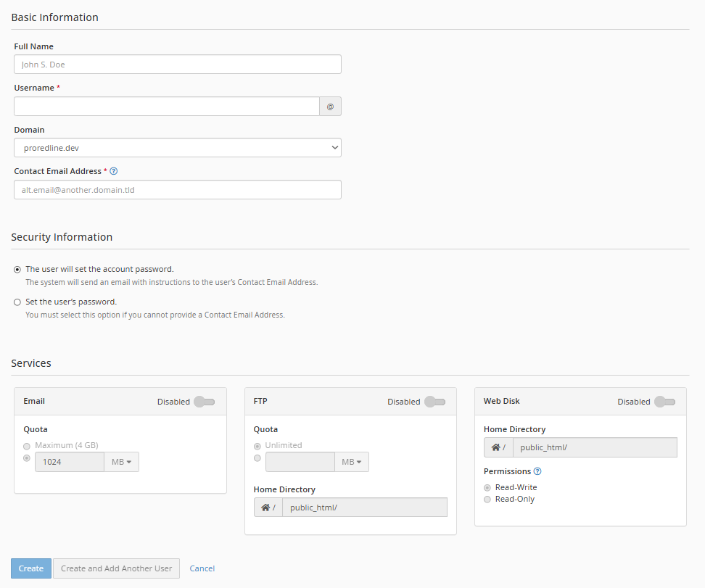Click the home icon in Web Disk directory
705x588 pixels.
point(496,447)
